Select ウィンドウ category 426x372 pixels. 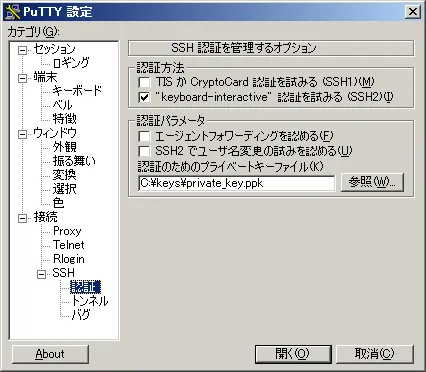[55, 133]
